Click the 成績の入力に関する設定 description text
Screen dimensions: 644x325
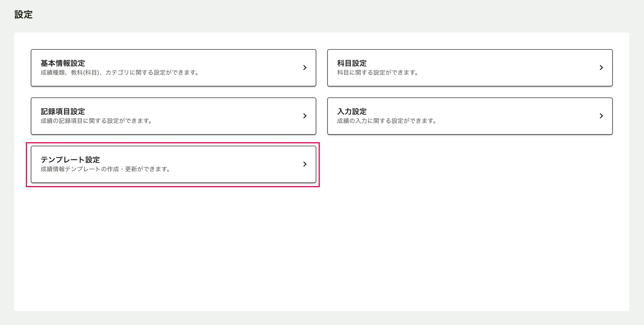point(386,121)
